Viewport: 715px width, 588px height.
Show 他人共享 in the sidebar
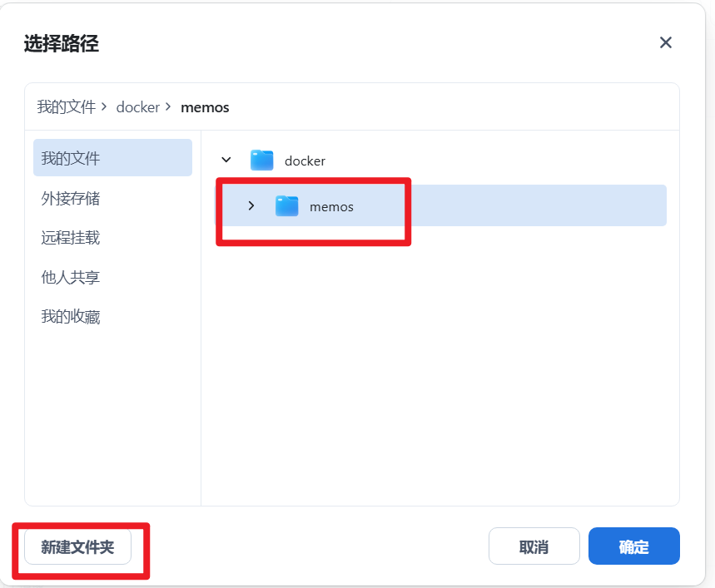coord(71,277)
